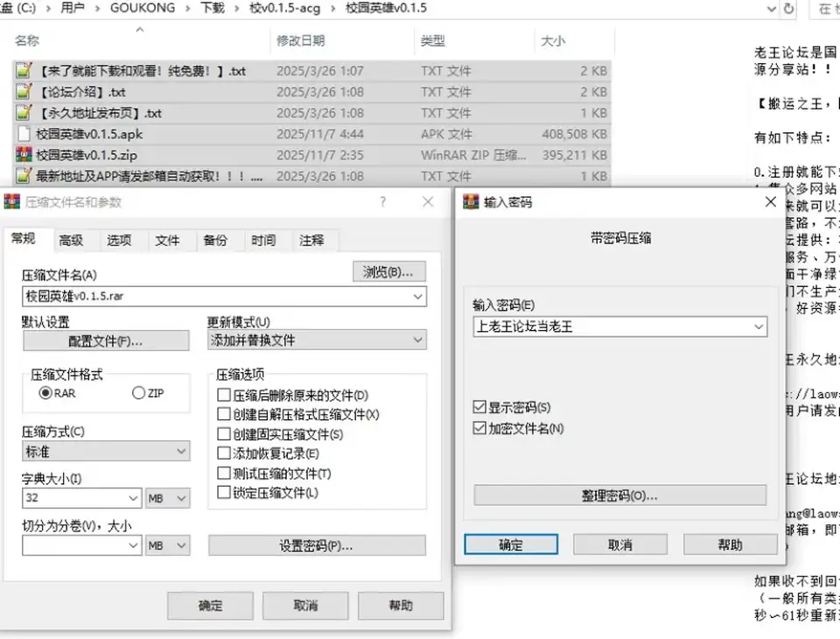Image resolution: width=840 pixels, height=639 pixels.
Task: Enable 创建固实压缩文件 checkbox
Action: pyautogui.click(x=223, y=433)
